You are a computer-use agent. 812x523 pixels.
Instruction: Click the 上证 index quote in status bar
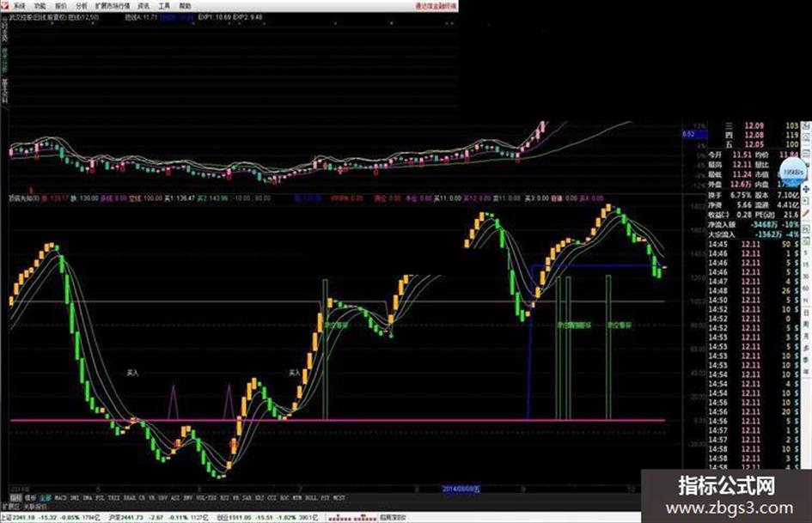point(50,517)
